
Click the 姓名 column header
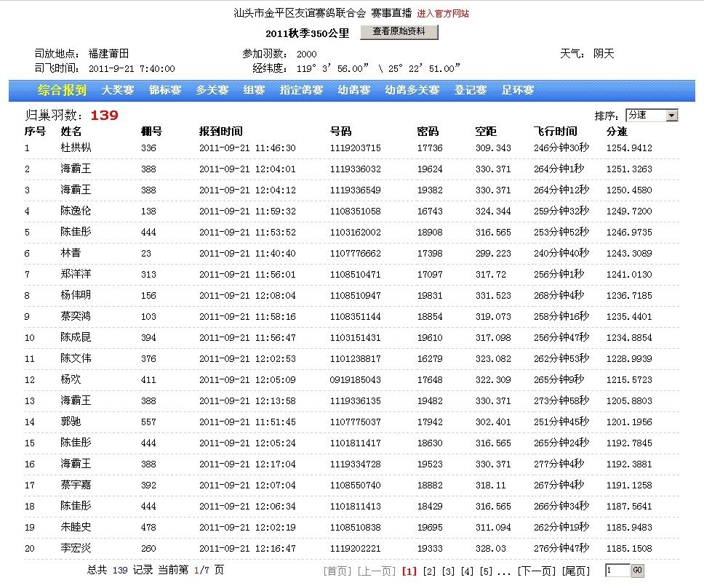click(71, 132)
